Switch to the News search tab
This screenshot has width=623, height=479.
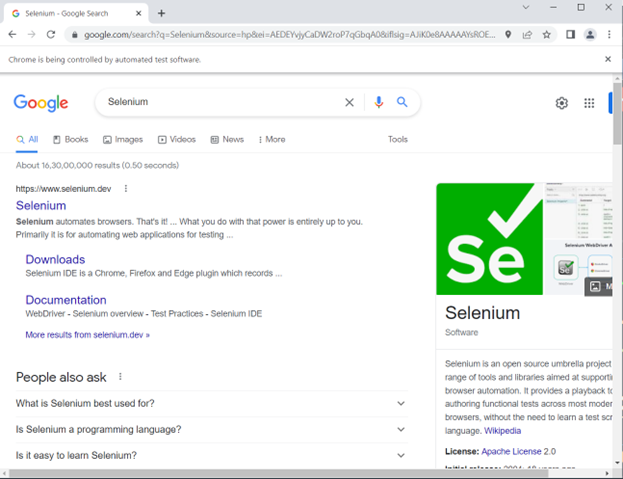tap(227, 139)
